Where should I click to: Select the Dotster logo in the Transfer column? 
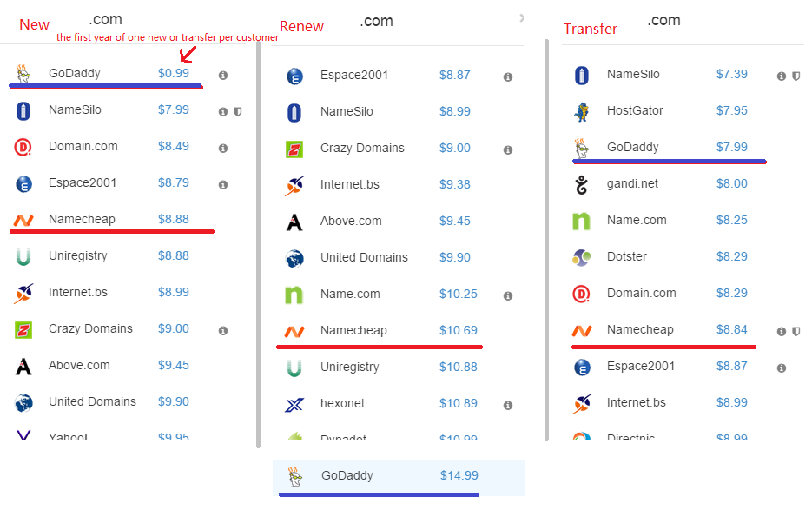coord(580,256)
